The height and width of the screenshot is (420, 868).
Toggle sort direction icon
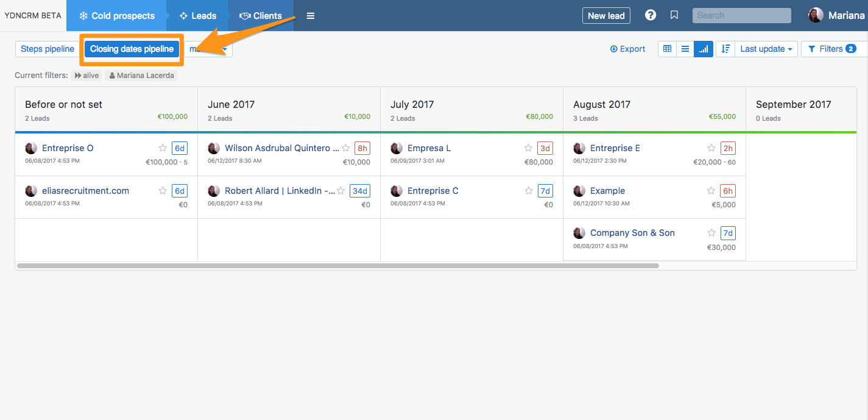pyautogui.click(x=725, y=49)
